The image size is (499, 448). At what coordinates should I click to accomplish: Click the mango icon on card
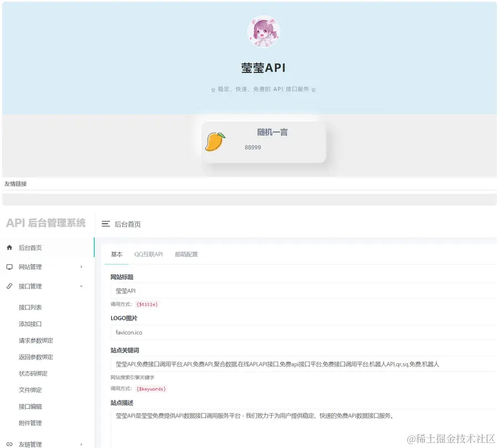click(215, 141)
